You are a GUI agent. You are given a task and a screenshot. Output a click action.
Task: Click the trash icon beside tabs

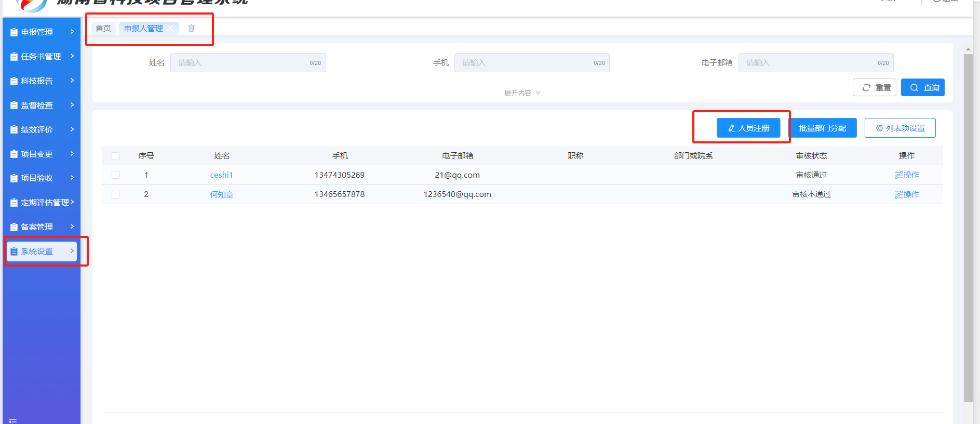point(191,28)
